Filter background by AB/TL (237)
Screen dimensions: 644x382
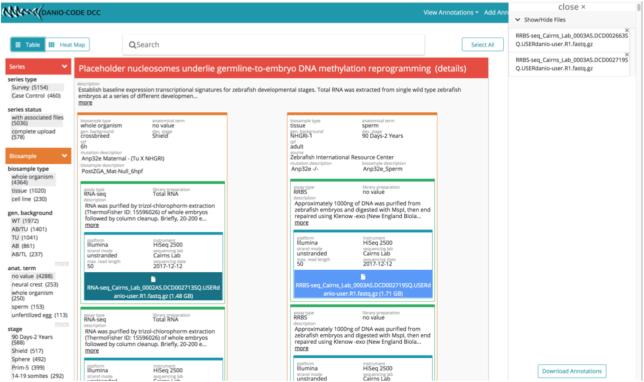point(27,254)
